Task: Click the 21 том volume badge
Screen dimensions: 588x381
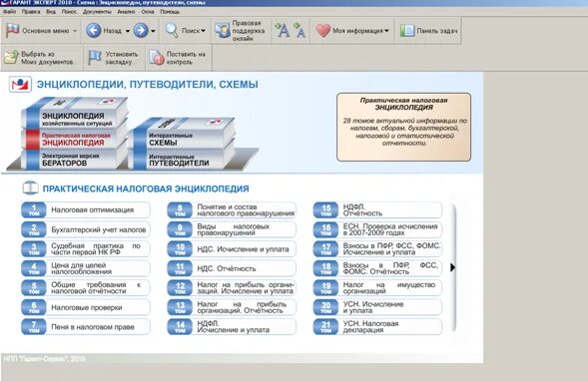Action: tap(325, 327)
